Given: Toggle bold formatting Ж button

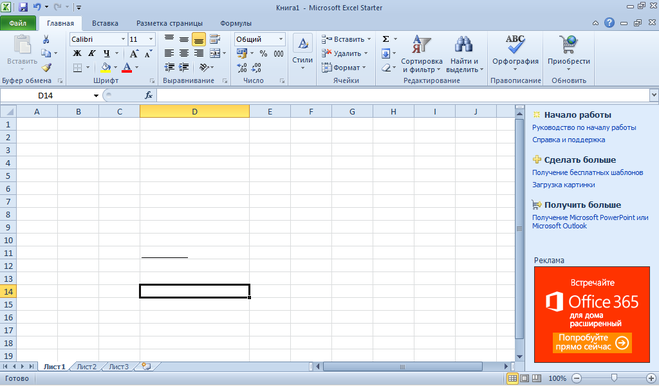Looking at the screenshot, I should [77, 53].
